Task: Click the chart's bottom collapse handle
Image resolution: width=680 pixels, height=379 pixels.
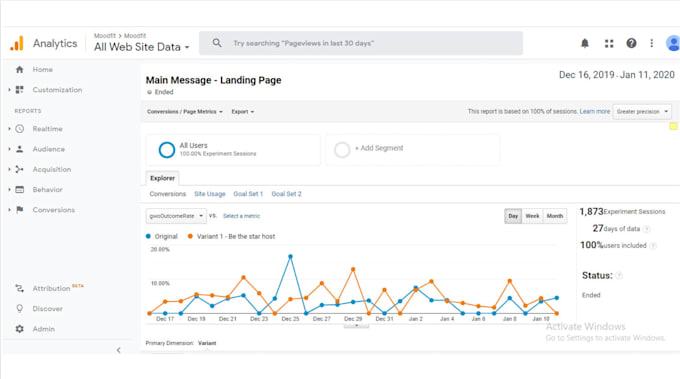Action: (x=356, y=325)
